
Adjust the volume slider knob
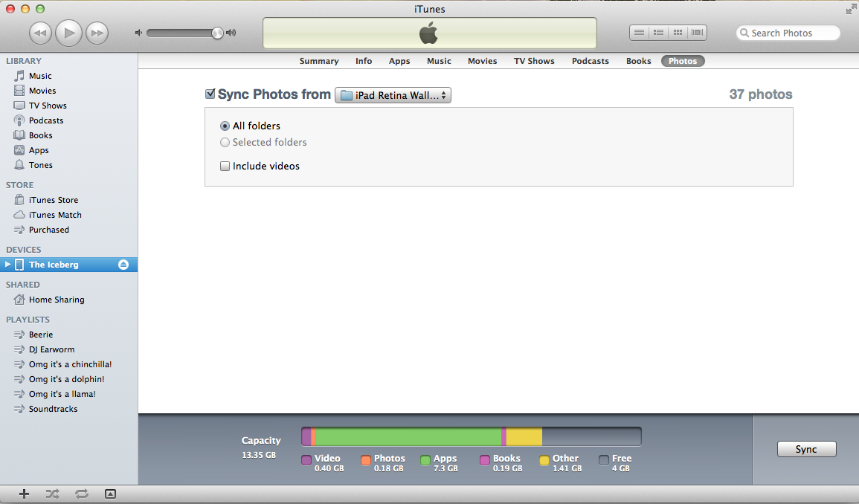(217, 33)
